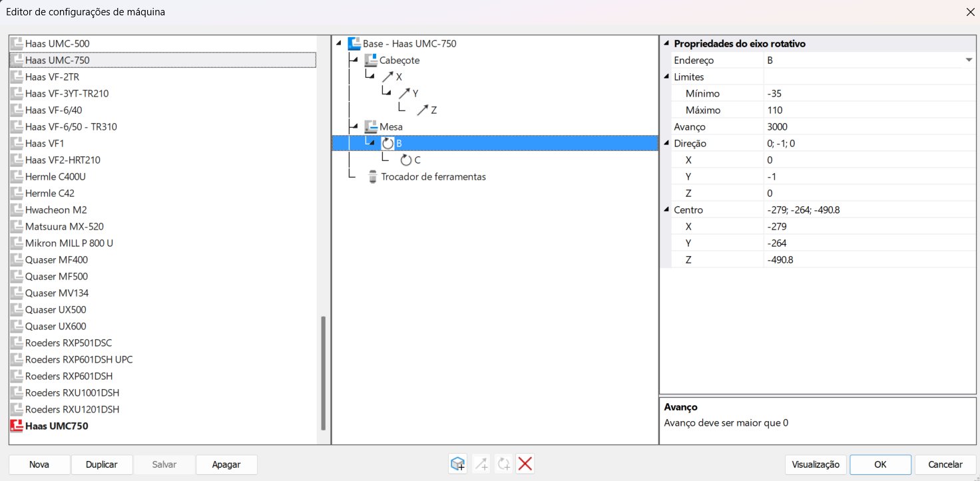
Task: Click the Visualização button
Action: [x=816, y=464]
